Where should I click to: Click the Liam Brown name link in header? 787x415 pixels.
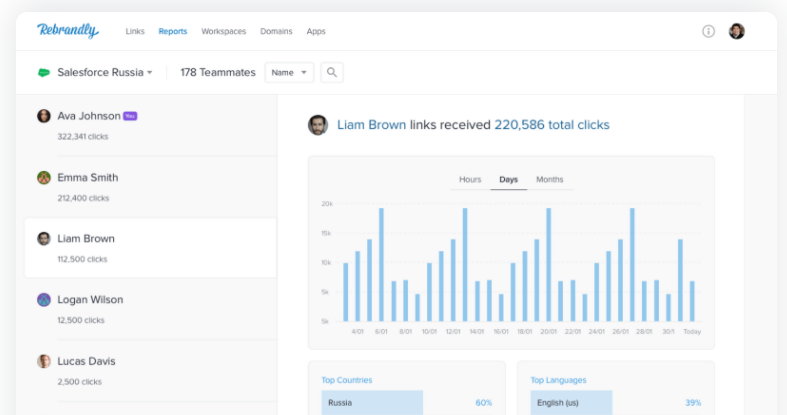371,125
